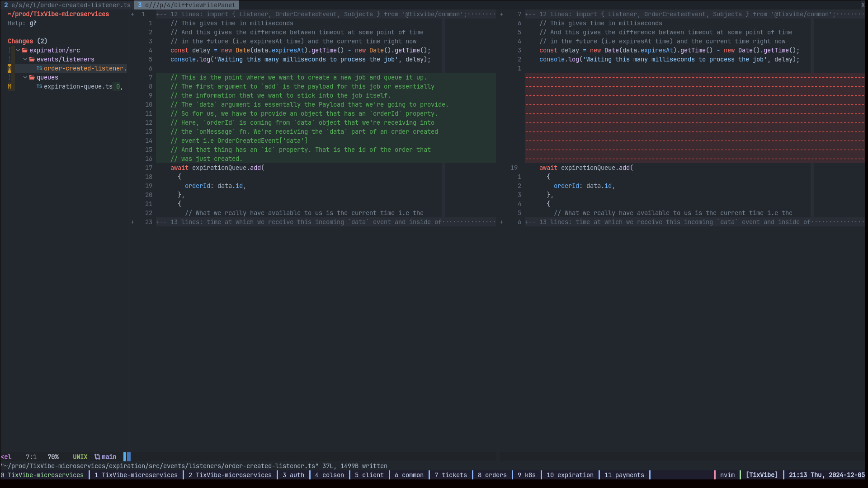The image size is (868, 488).
Task: Click the queues folder icon
Action: (x=32, y=78)
